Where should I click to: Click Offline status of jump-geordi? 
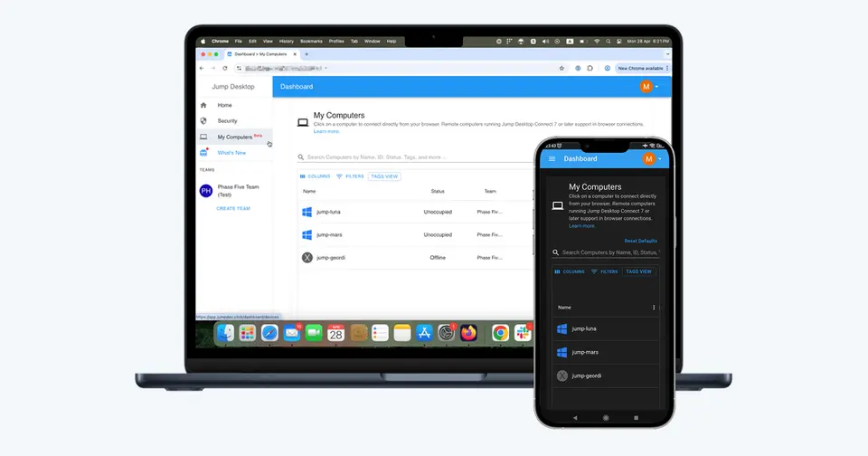coord(438,258)
